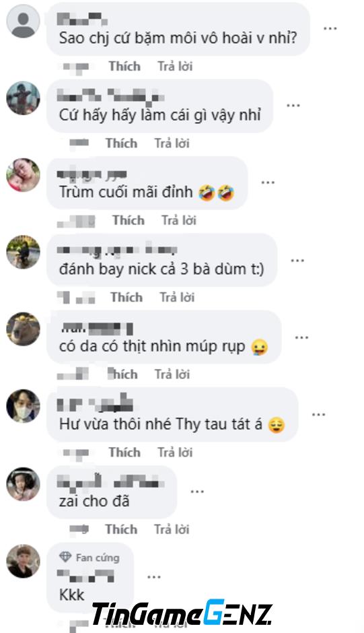Open gray default avatar of first commenter
The image size is (364, 633).
point(23,22)
